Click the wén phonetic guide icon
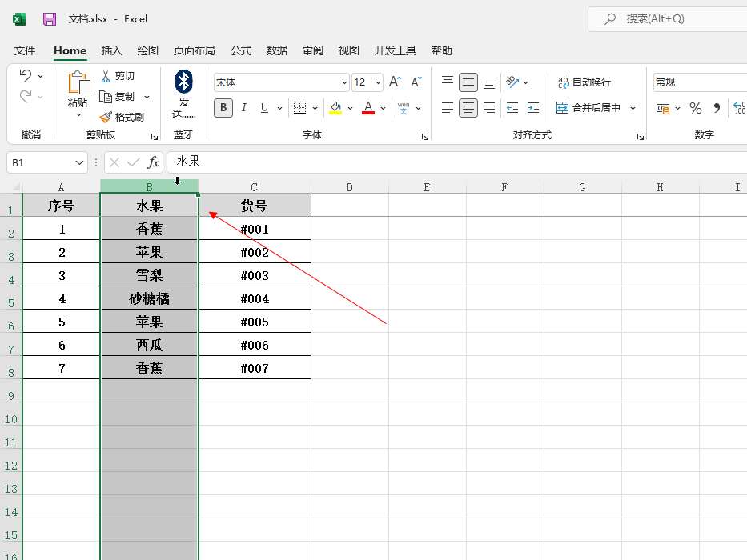Viewport: 747px width, 560px height. tap(404, 108)
